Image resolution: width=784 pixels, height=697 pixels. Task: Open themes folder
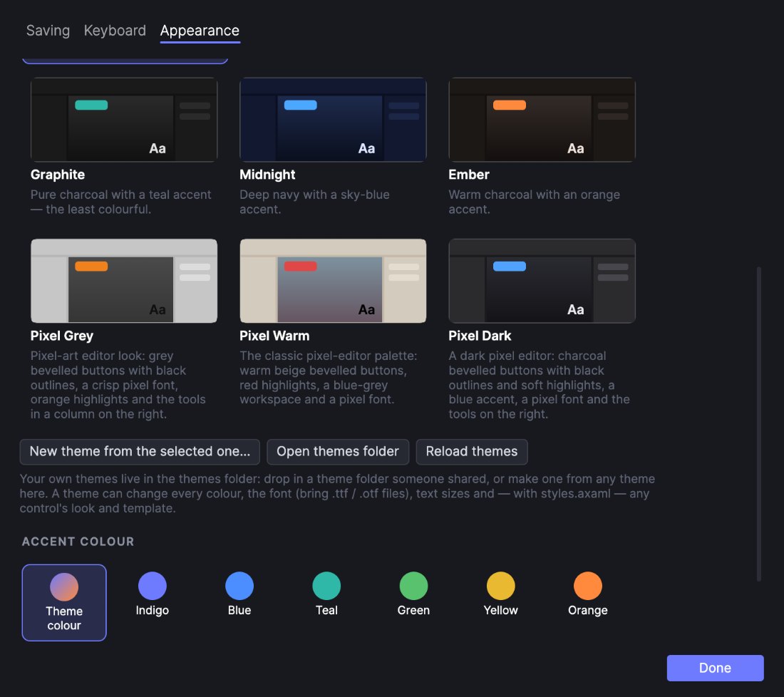click(338, 452)
